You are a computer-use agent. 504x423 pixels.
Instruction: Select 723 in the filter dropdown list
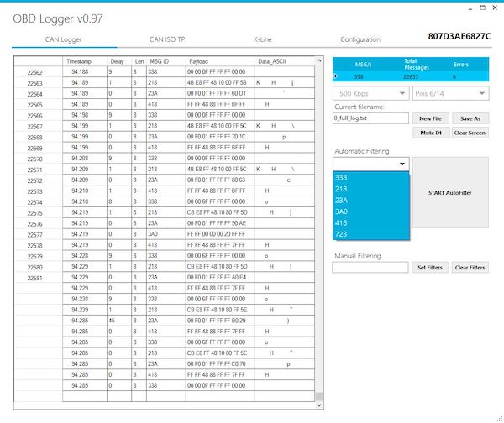pos(371,234)
